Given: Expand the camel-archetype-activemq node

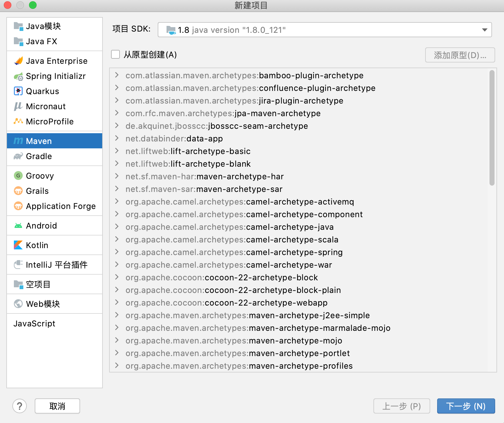Looking at the screenshot, I should tap(117, 201).
